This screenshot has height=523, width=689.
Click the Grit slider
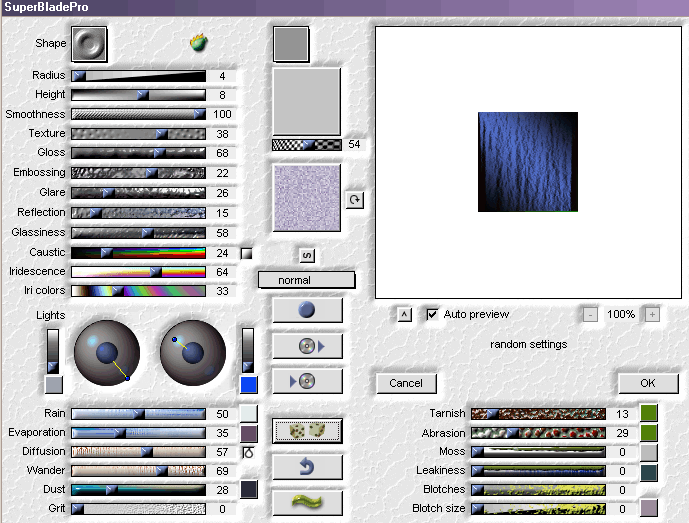[138, 509]
